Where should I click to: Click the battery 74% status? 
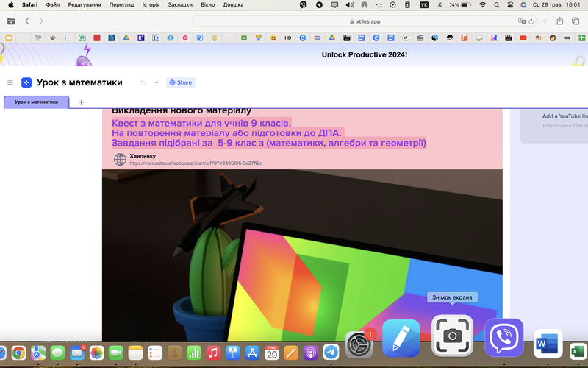pos(460,5)
